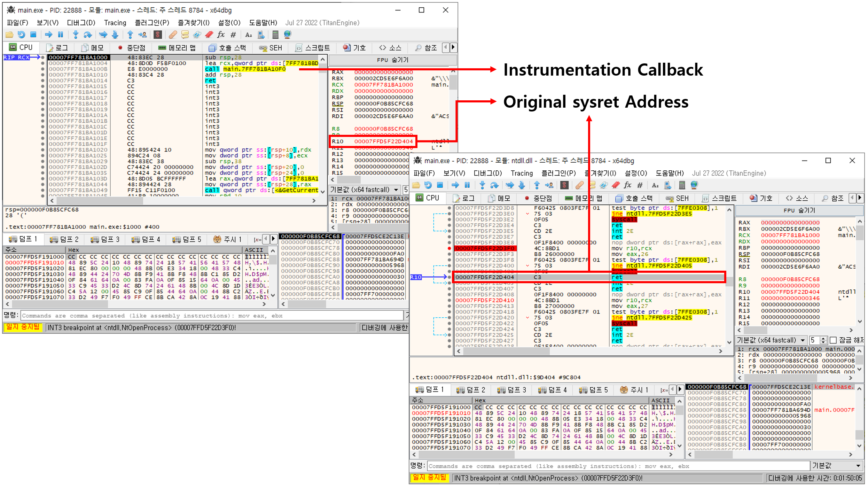The width and height of the screenshot is (868, 487).
Task: Toggle breakpoint bullet at 00007FFD5F22D404 row
Action: (x=449, y=277)
